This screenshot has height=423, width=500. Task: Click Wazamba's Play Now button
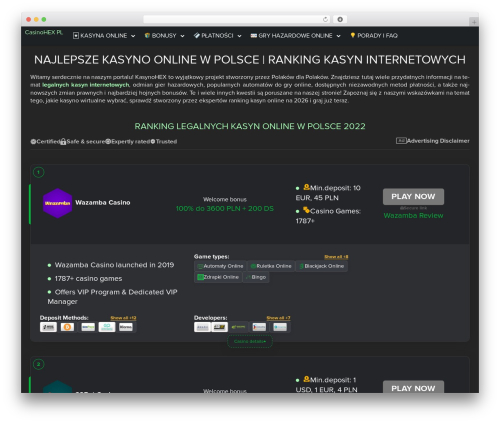tap(413, 197)
